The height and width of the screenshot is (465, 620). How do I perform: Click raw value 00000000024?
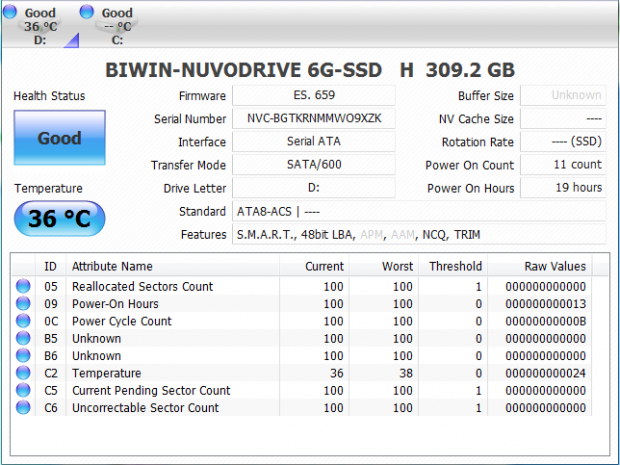[546, 373]
